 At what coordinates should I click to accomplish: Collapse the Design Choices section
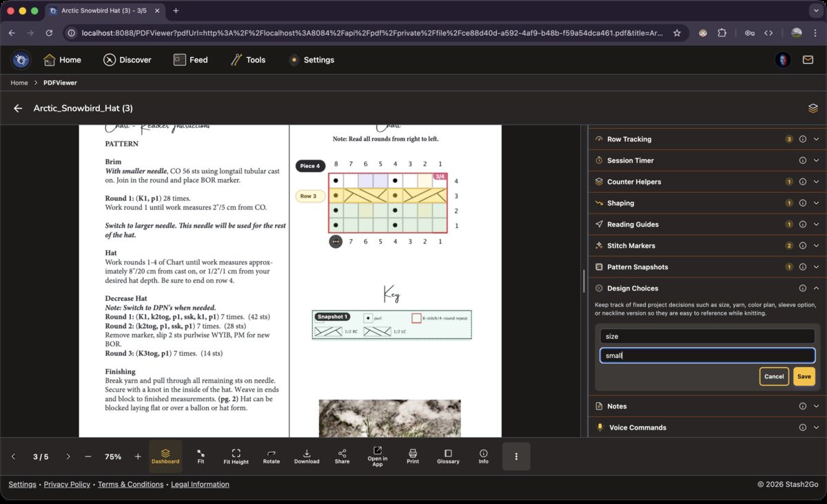(x=816, y=288)
